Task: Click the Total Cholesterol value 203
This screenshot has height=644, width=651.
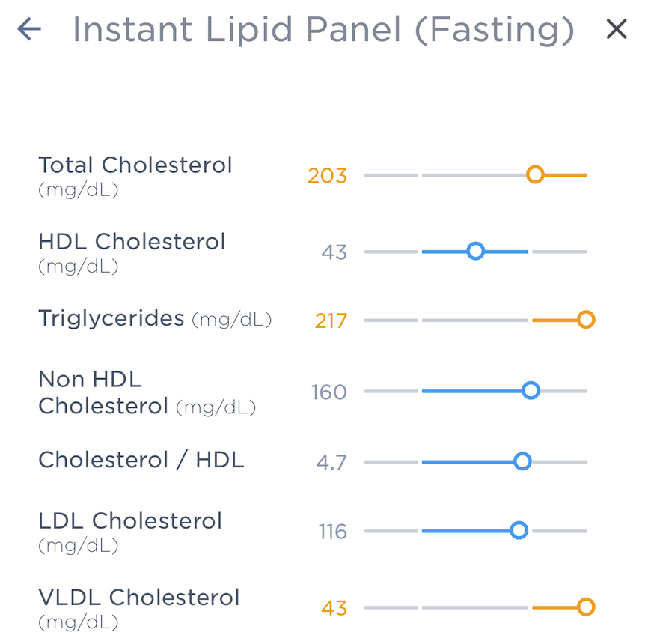Action: 327,174
